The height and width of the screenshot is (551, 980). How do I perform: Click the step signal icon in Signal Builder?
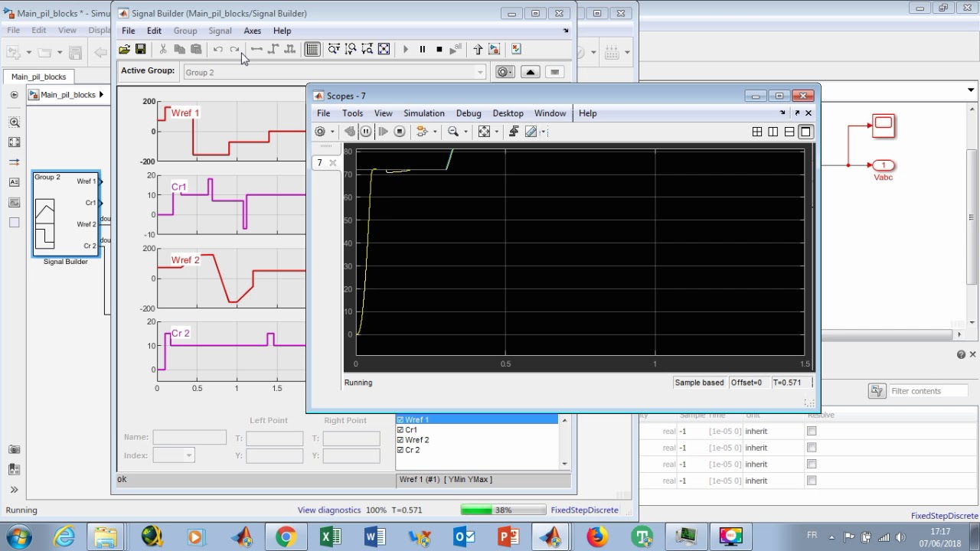(273, 49)
